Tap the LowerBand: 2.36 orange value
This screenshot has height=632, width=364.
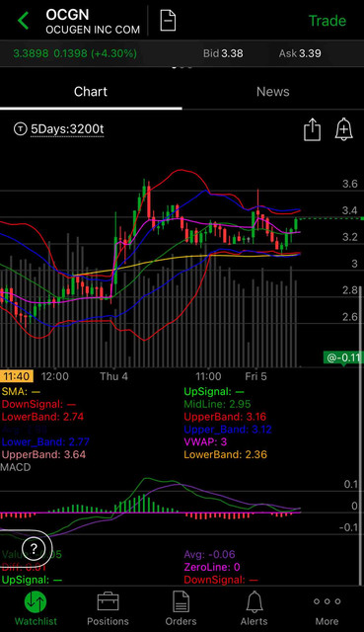pos(226,454)
